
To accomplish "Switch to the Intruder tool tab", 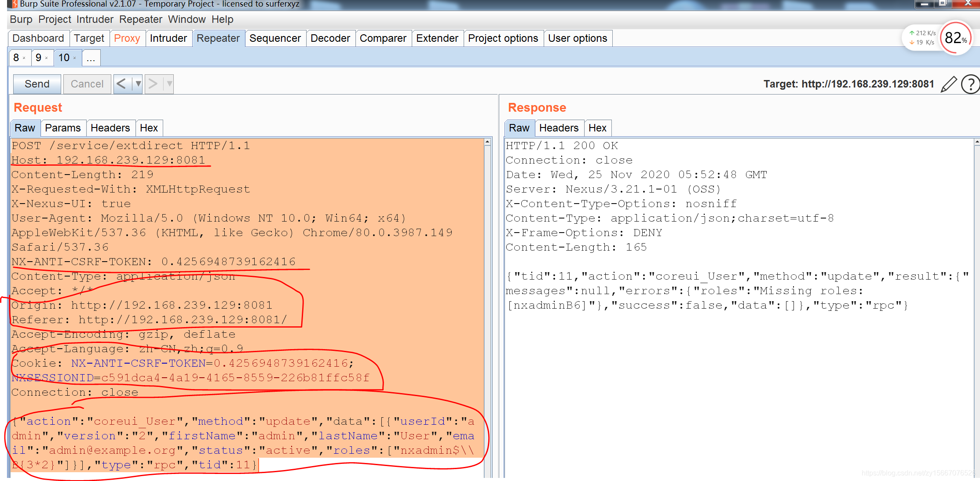I will click(x=168, y=38).
